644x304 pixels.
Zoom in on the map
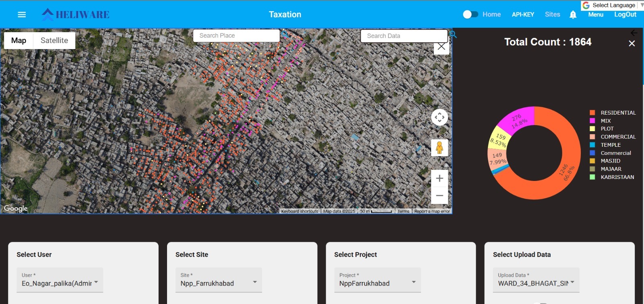440,178
